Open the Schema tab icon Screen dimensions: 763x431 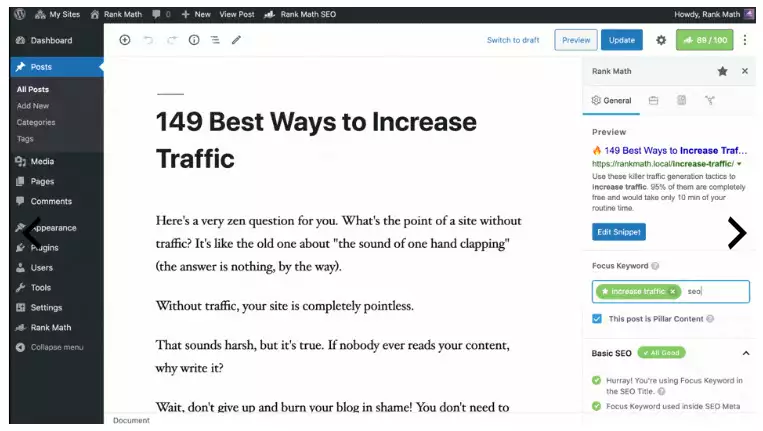coord(681,101)
